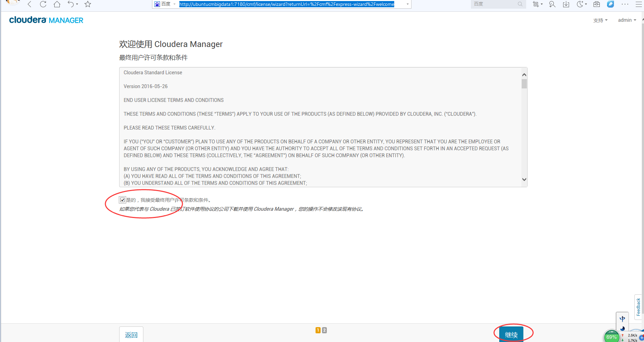
Task: Click the '2.5K/s' upload speed readout
Action: pyautogui.click(x=632, y=335)
